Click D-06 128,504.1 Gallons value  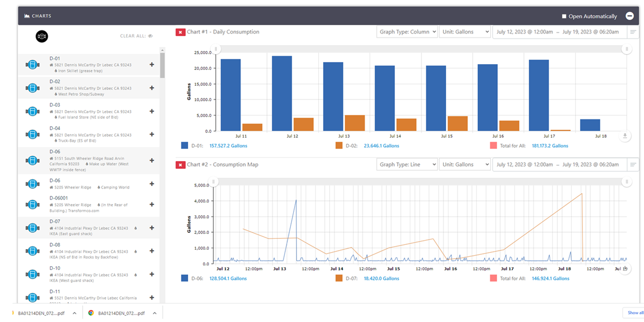coord(228,278)
